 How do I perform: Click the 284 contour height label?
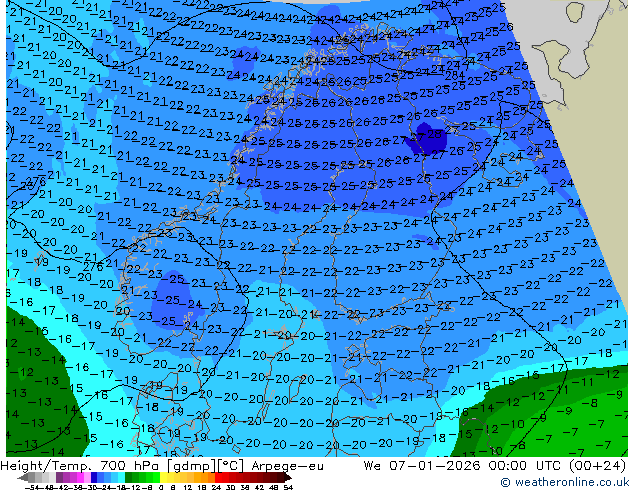[x=454, y=75]
